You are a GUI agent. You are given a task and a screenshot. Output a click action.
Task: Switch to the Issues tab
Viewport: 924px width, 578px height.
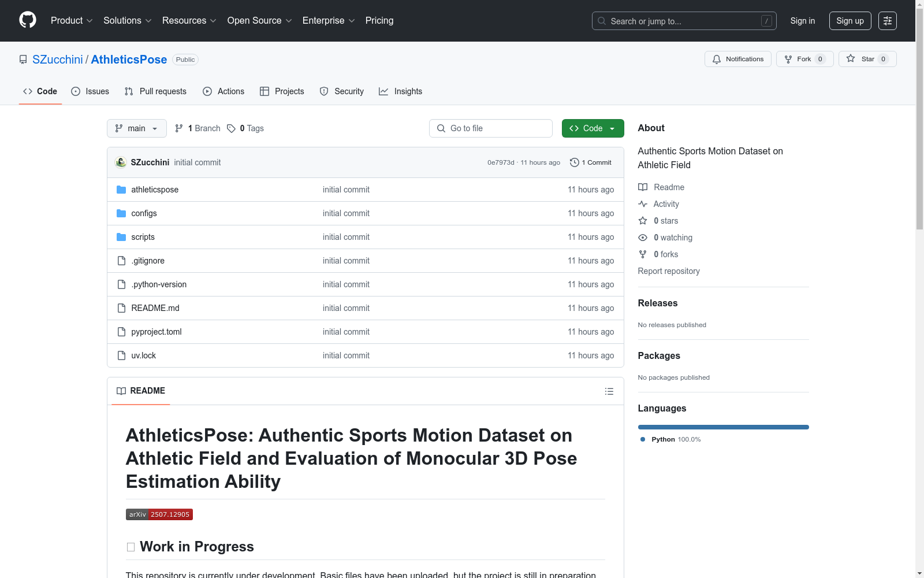tap(90, 91)
